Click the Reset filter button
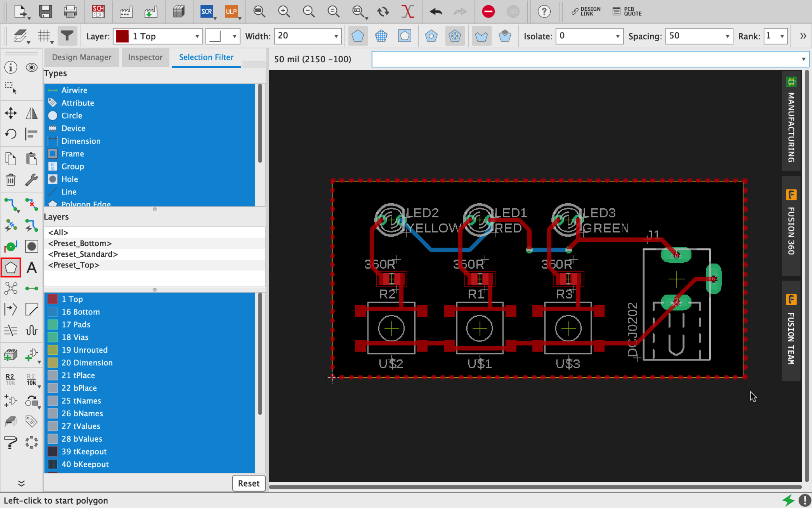Screen dimensions: 812x508 [249, 483]
